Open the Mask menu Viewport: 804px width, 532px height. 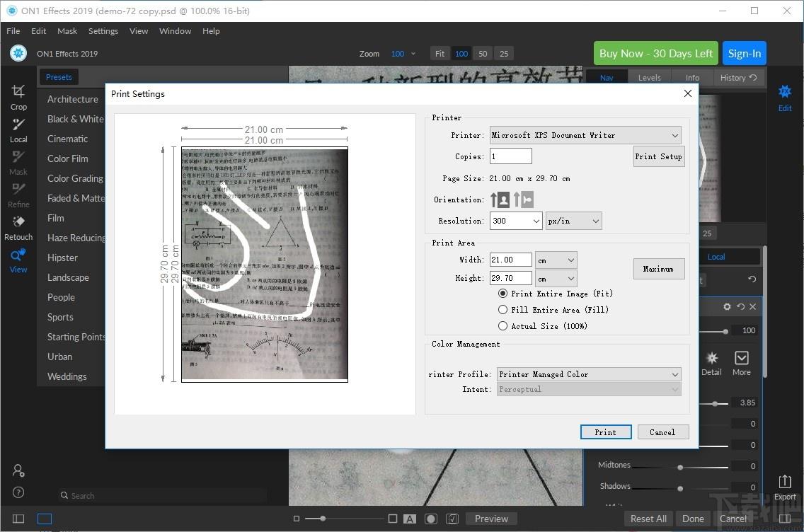tap(67, 30)
